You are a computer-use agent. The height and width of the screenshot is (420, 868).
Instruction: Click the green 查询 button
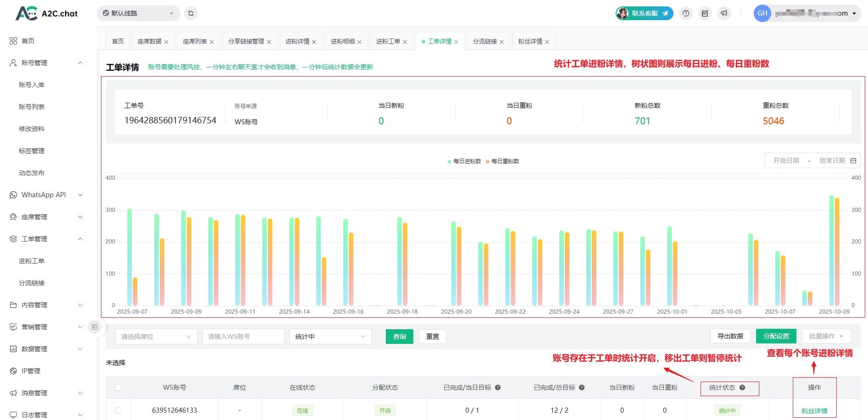[x=399, y=337]
